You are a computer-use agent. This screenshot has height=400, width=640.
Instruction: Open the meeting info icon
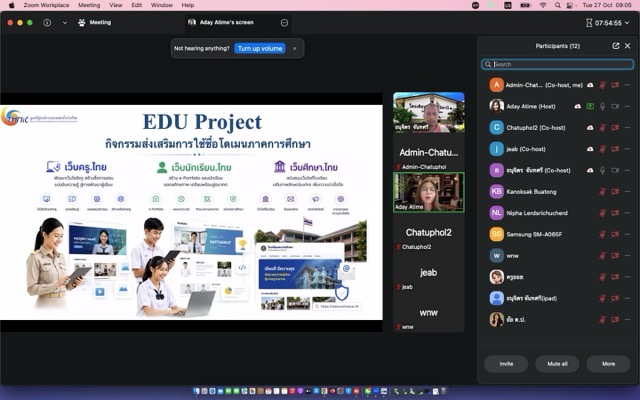coord(47,23)
